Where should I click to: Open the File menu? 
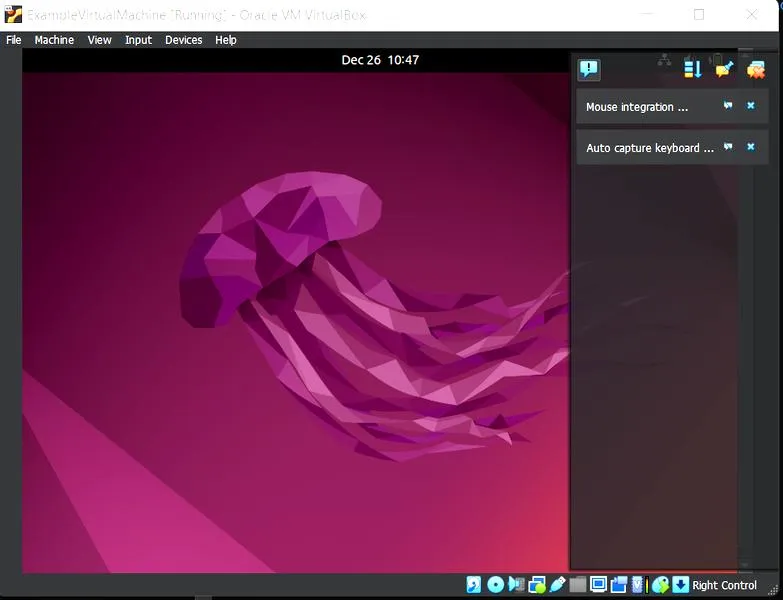pos(13,40)
